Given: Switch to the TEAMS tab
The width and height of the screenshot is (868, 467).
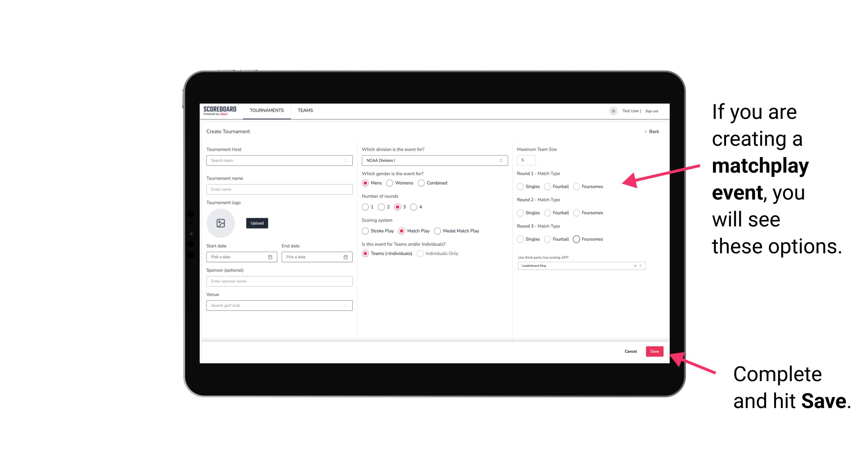Looking at the screenshot, I should click(305, 110).
